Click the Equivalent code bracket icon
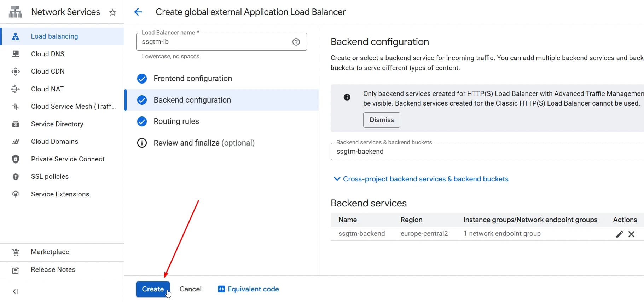Screen dimensions: 644x302 pyautogui.click(x=221, y=289)
